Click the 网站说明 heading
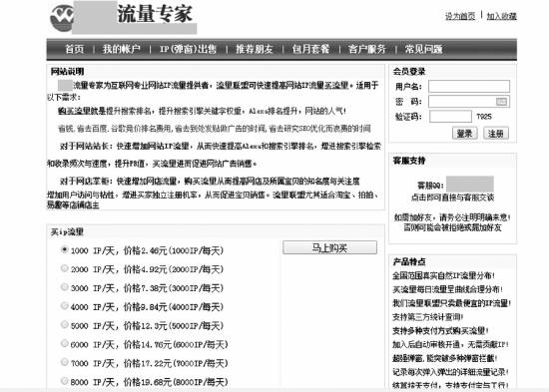 click(67, 72)
